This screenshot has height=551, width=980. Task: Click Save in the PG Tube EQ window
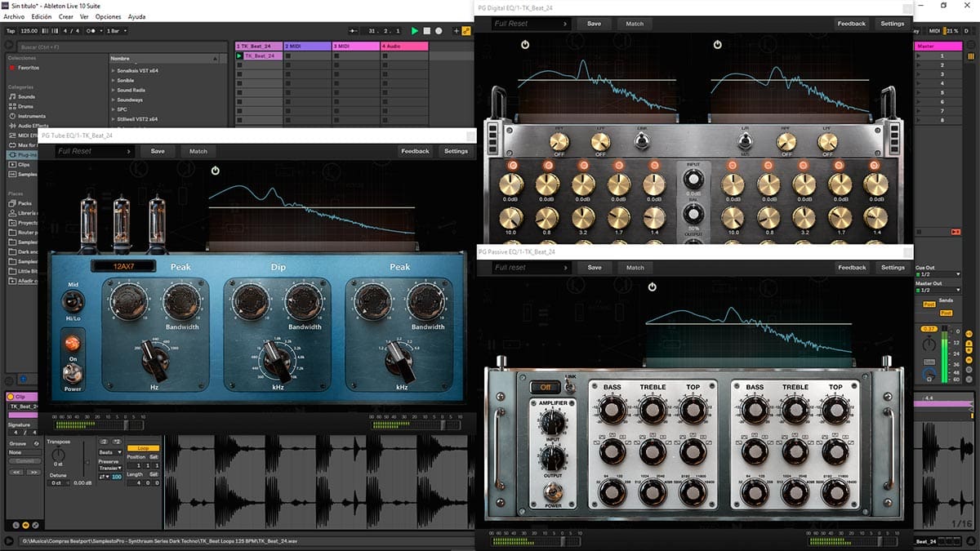click(x=158, y=151)
